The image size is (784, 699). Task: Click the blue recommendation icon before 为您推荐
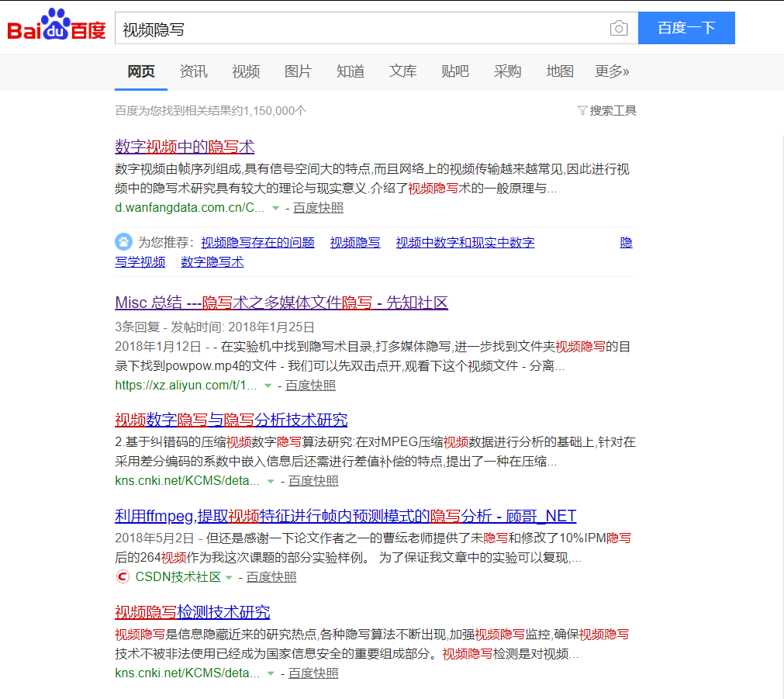click(124, 241)
